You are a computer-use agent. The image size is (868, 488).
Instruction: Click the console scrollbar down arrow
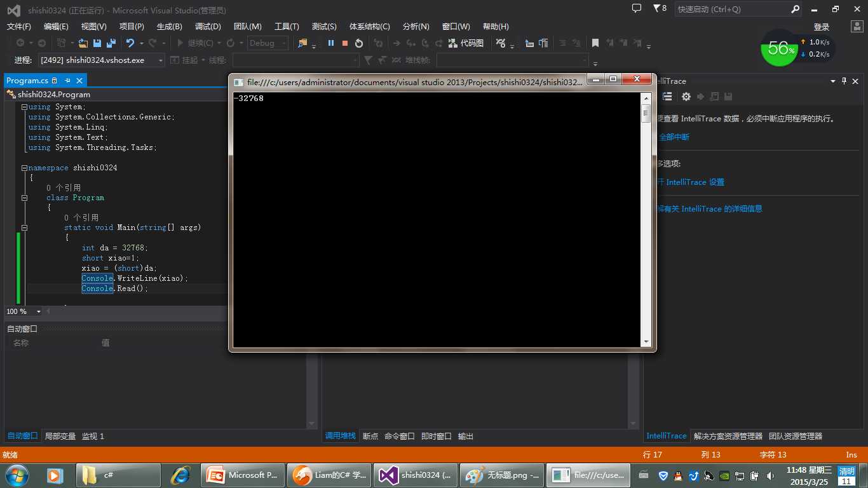[x=646, y=342]
